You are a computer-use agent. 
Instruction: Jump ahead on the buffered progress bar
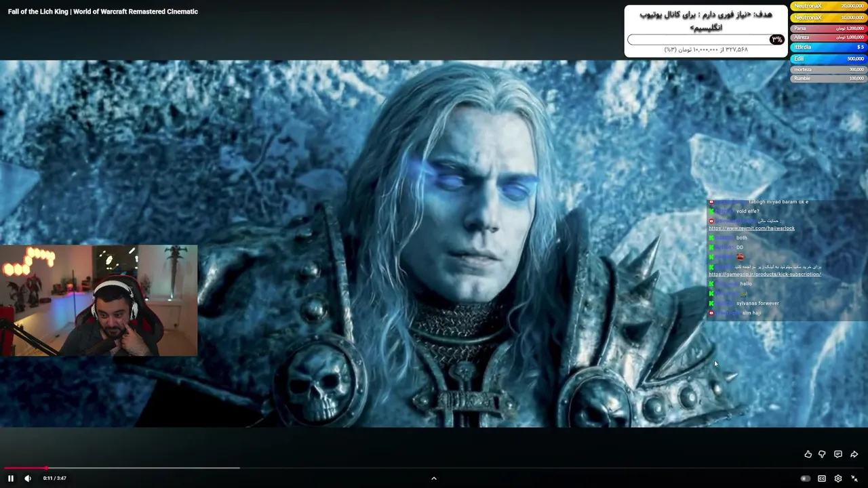coord(142,468)
